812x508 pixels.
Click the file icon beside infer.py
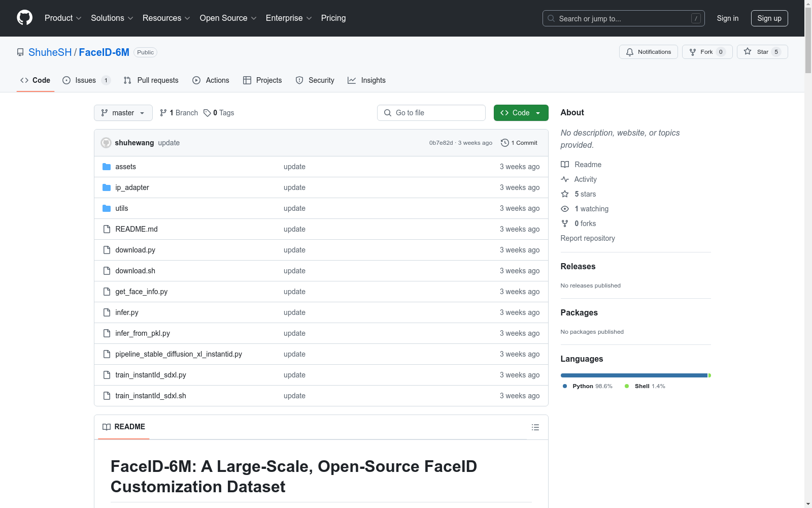coord(107,312)
